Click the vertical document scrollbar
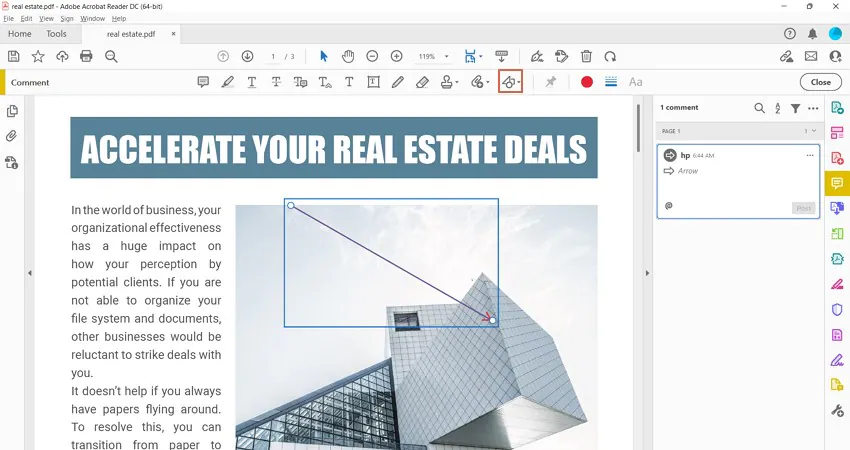850x450 pixels. tap(638, 128)
